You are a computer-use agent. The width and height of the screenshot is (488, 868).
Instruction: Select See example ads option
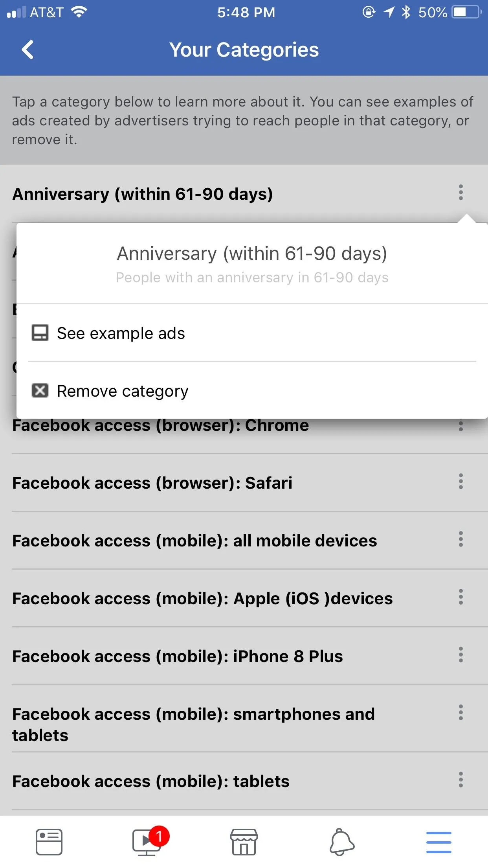pos(252,333)
